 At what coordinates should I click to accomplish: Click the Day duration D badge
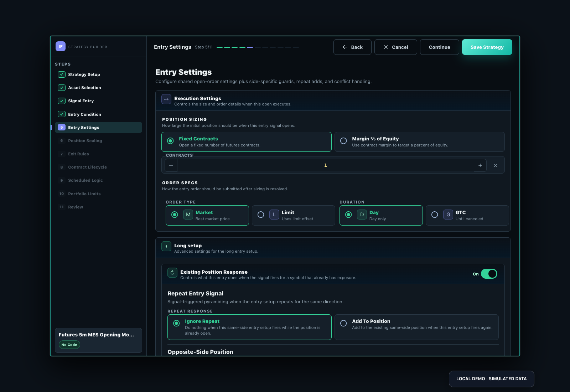point(362,215)
